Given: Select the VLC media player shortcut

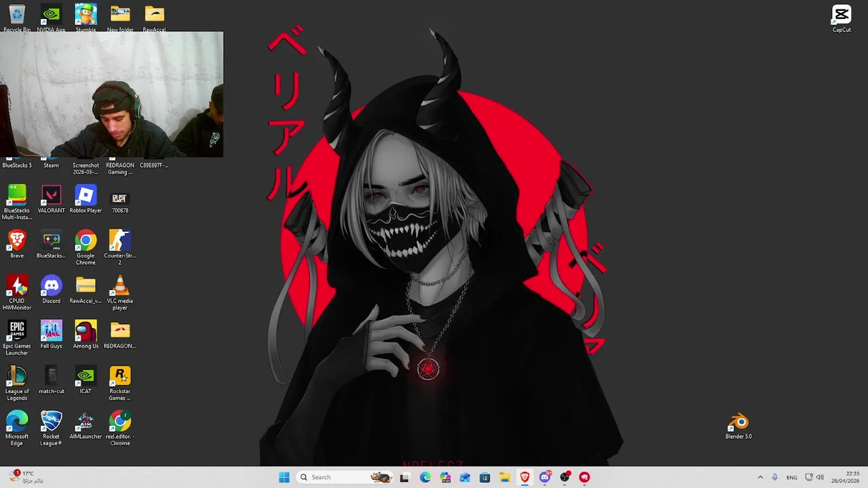Looking at the screenshot, I should 120,293.
